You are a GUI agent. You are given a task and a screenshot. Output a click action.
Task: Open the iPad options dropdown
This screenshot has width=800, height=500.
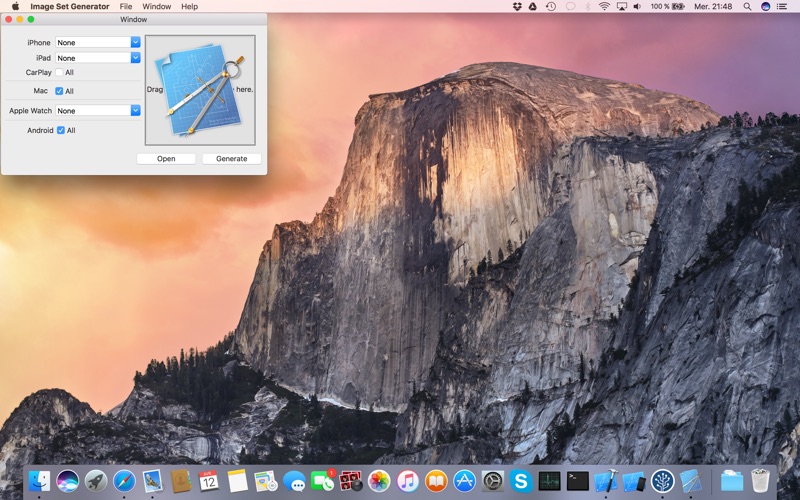click(x=98, y=58)
